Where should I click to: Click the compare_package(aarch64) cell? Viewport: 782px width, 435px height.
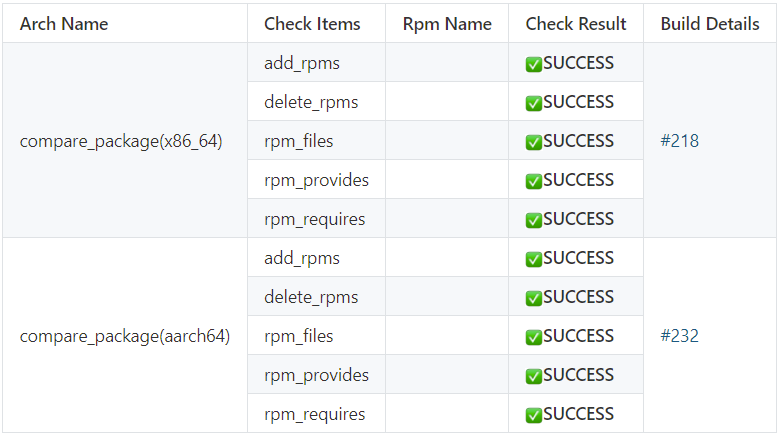(125, 336)
